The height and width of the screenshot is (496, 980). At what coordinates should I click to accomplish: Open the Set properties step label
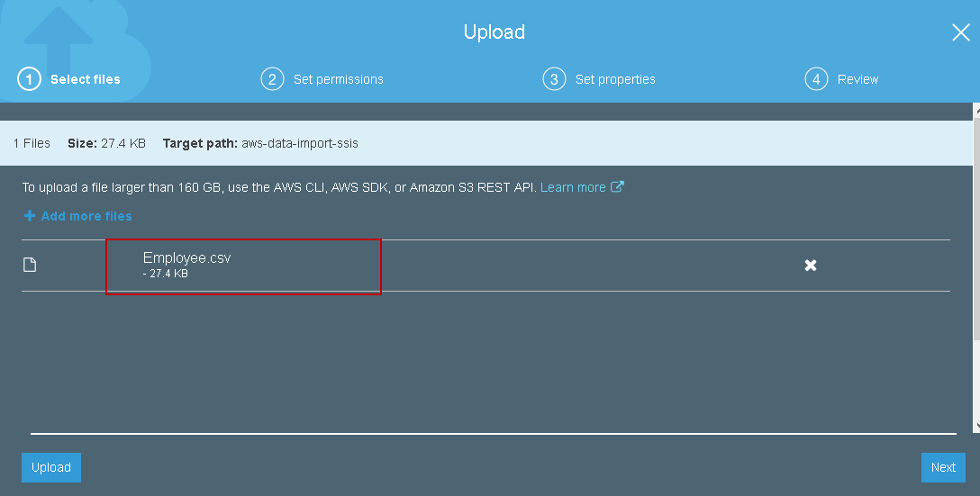(x=615, y=79)
